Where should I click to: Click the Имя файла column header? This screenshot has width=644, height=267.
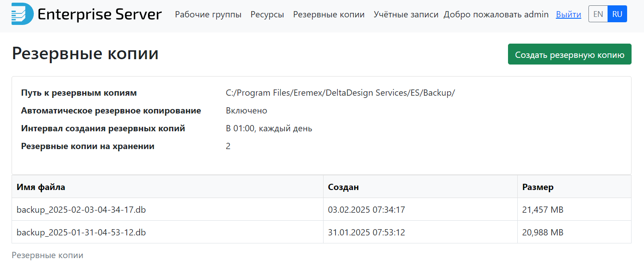(41, 187)
